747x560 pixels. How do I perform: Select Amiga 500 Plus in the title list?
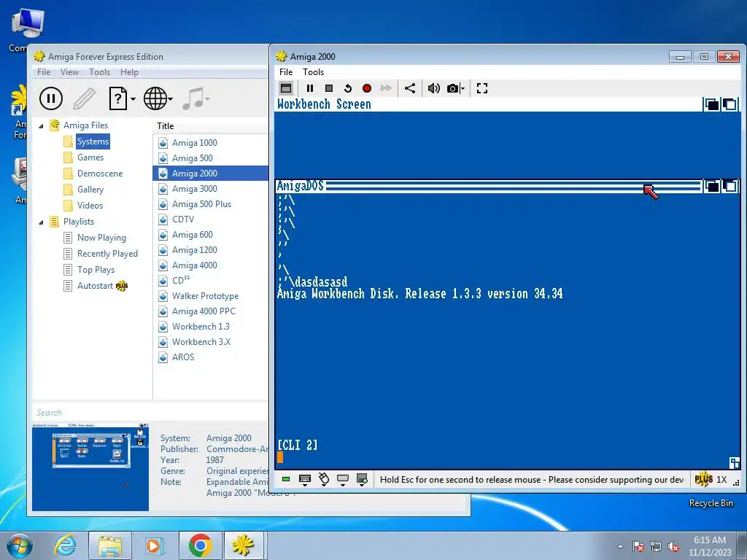click(201, 204)
